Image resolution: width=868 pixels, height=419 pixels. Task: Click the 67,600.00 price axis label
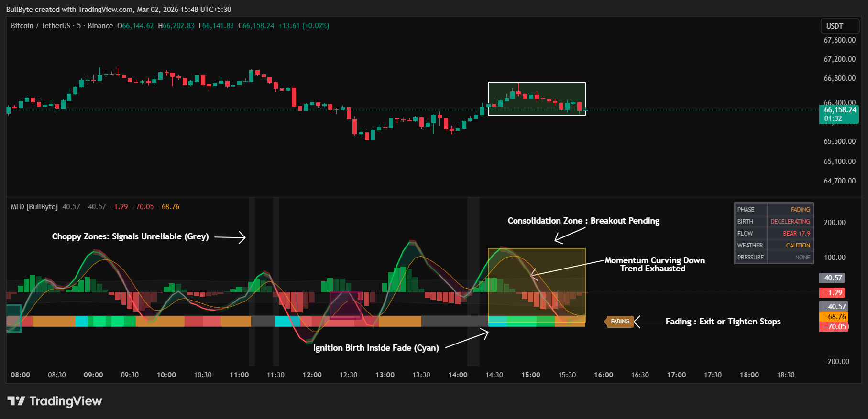[x=839, y=40]
